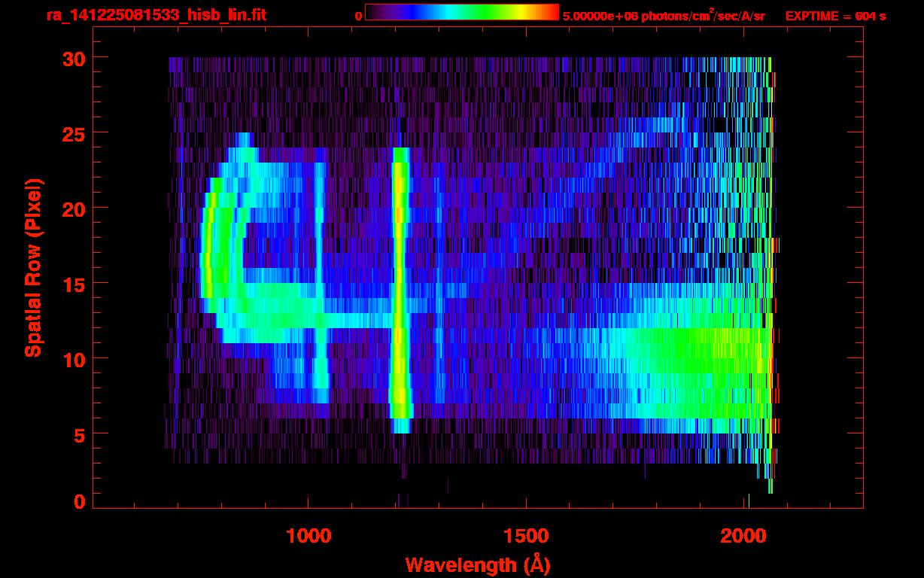Click the y-axis tick label 20
Image resolution: width=924 pixels, height=578 pixels.
[x=73, y=208]
